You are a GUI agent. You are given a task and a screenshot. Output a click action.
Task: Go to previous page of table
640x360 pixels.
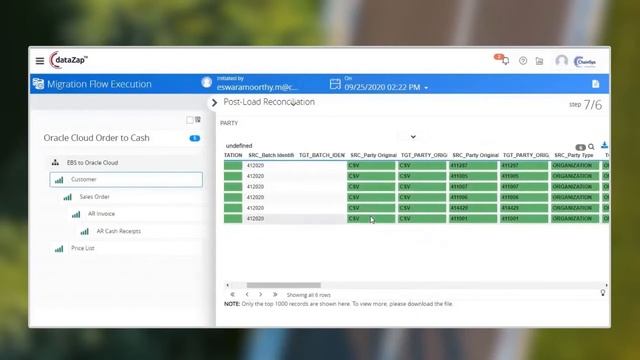[247, 294]
